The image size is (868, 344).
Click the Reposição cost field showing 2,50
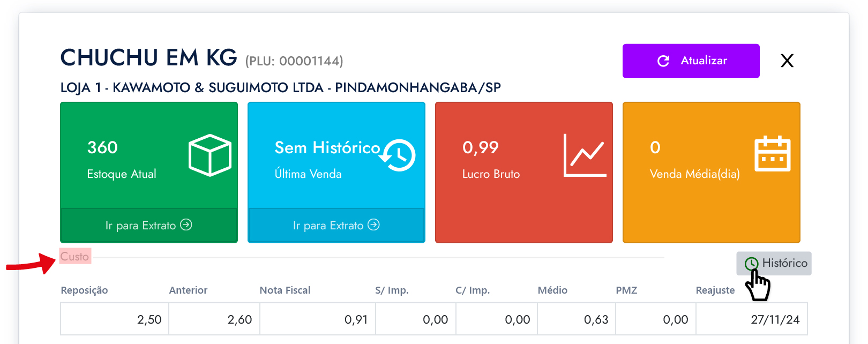[x=115, y=319]
